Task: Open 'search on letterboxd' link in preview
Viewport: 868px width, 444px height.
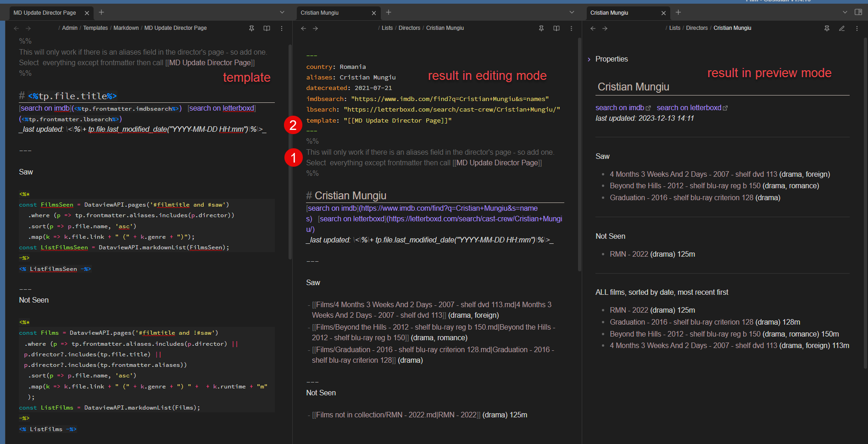Action: 689,108
